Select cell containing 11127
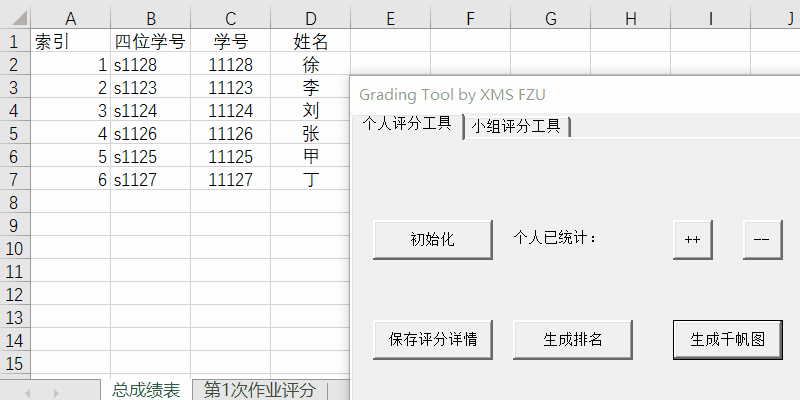Screen dimensions: 800x400 point(231,179)
